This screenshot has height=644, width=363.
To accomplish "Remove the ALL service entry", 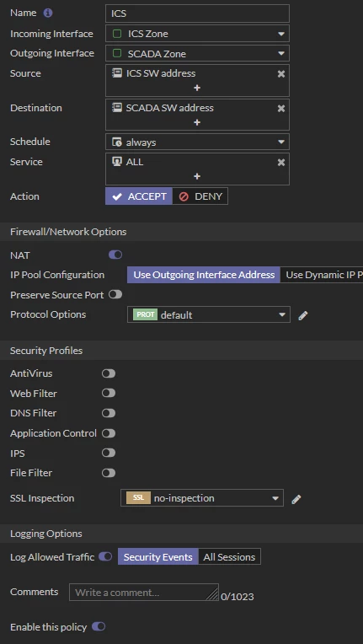I will tap(281, 163).
